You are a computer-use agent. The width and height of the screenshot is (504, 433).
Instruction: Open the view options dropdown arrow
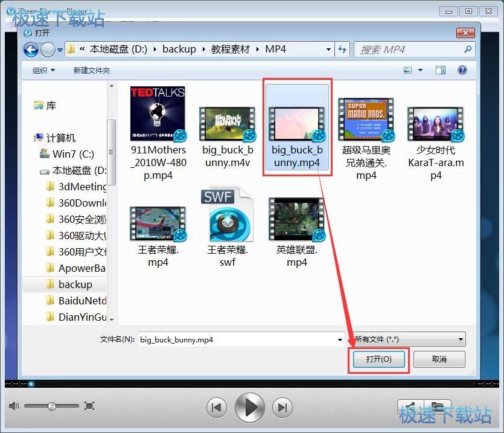coord(420,70)
